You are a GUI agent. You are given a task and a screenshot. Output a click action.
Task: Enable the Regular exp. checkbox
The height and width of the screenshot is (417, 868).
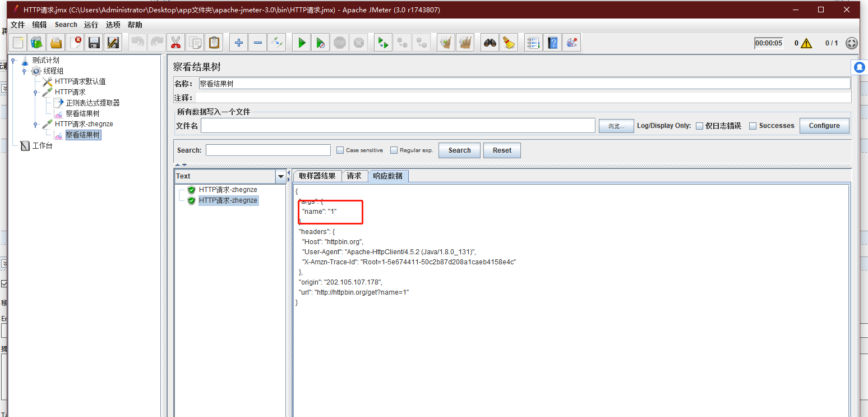pos(394,150)
